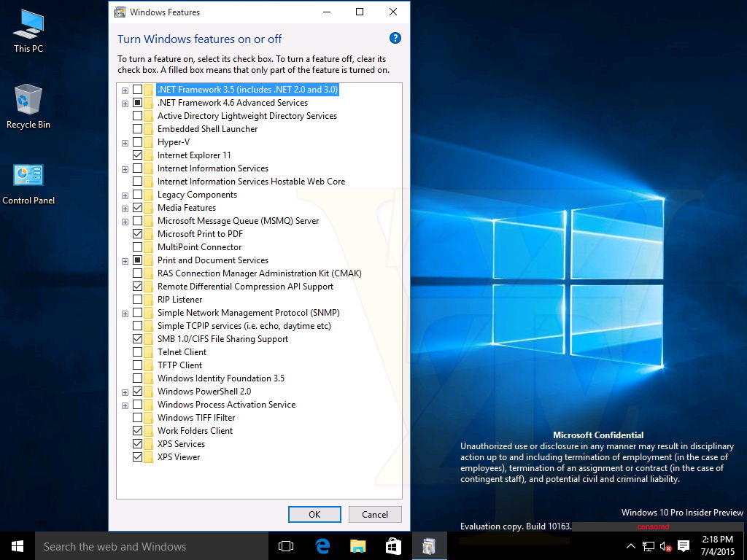Viewport: 747px width, 560px height.
Task: Click the muted volume tray icon
Action: 665,546
